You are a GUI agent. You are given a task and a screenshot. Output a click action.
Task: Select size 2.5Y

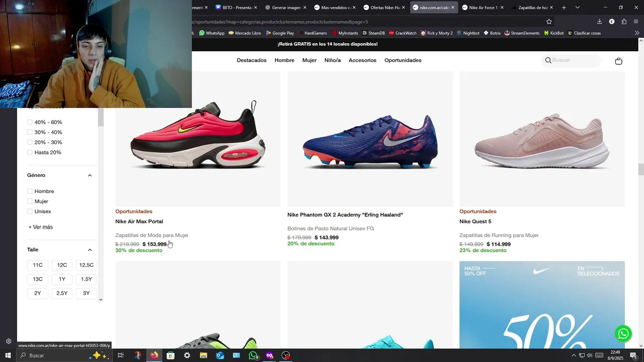coord(62,294)
